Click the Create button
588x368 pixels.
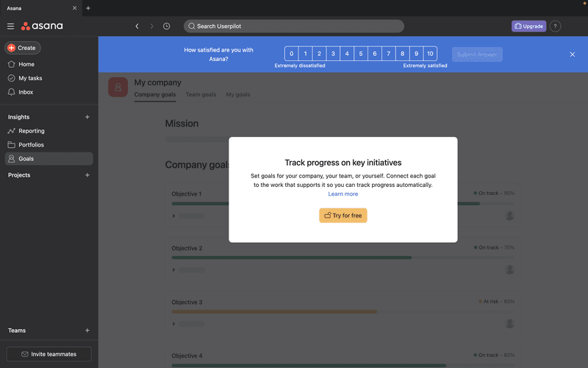pos(23,48)
